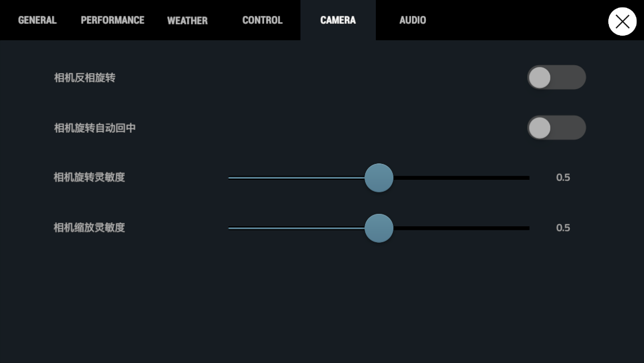Close the settings panel with X icon
The image size is (644, 363).
622,22
